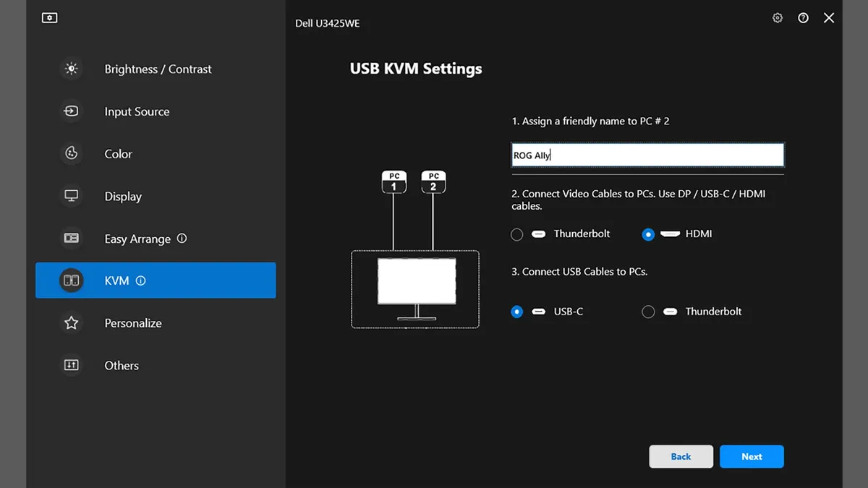Click the Color palette icon in sidebar
The image size is (868, 488).
(x=71, y=153)
